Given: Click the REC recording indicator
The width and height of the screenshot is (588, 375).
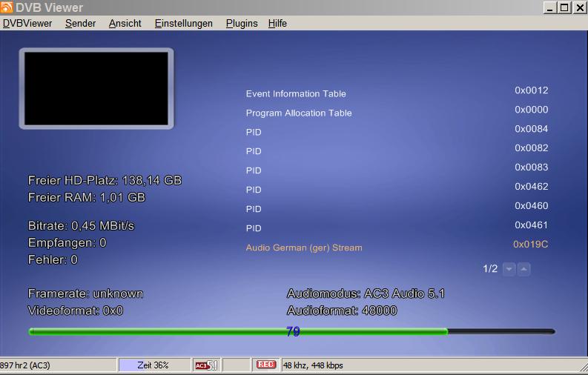Looking at the screenshot, I should (x=265, y=365).
